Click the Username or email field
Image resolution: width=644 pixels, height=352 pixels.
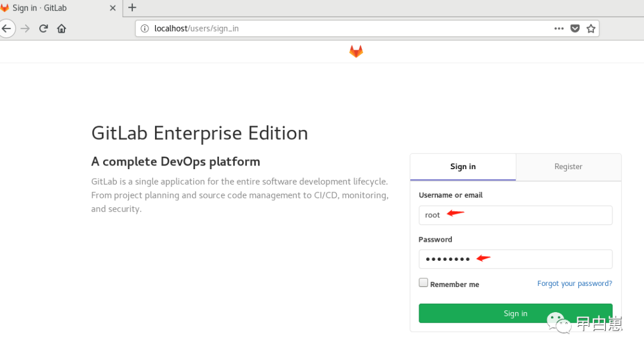click(515, 216)
